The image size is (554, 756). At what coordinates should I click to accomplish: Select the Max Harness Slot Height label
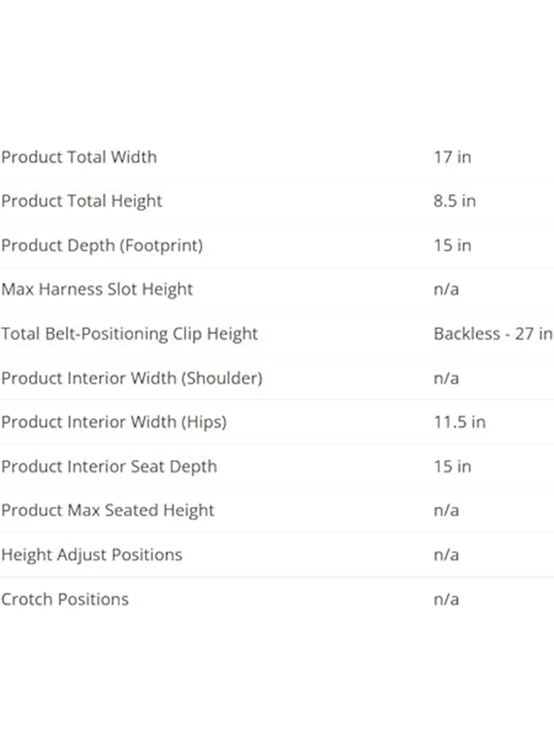(x=97, y=290)
